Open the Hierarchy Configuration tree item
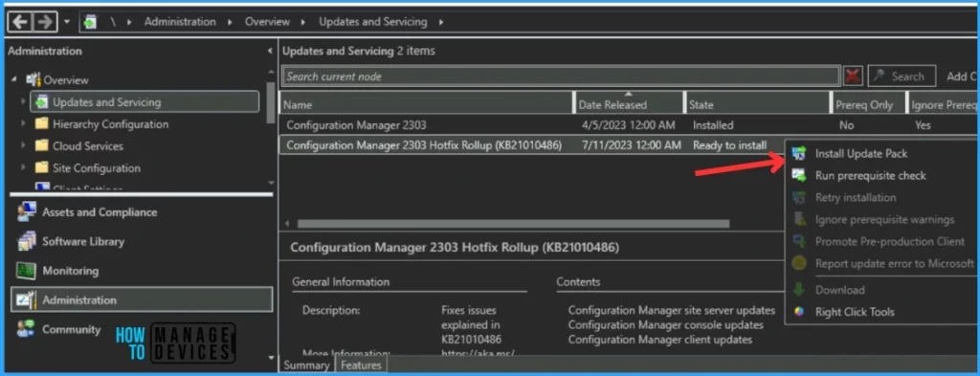The image size is (980, 376). (x=110, y=124)
